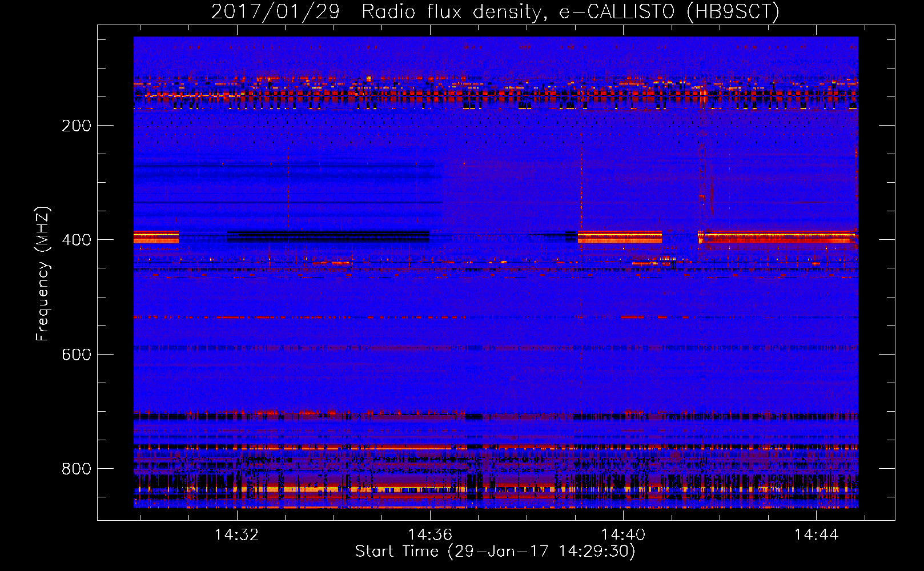Viewport: 924px width, 571px height.
Task: Click the 'Frequency (MHZ)' axis label
Action: (43, 274)
